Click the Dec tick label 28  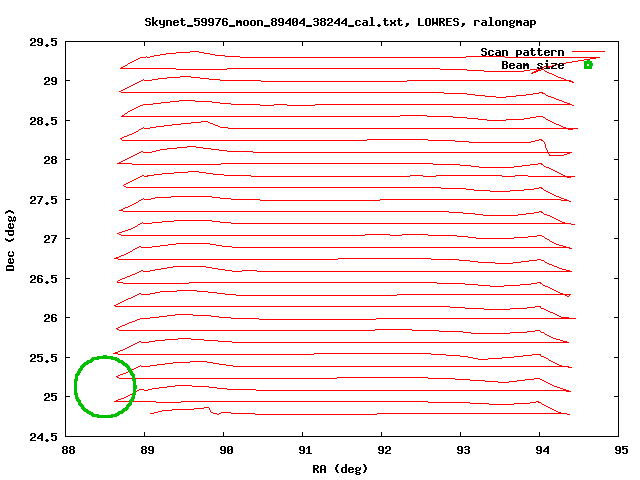pos(51,160)
